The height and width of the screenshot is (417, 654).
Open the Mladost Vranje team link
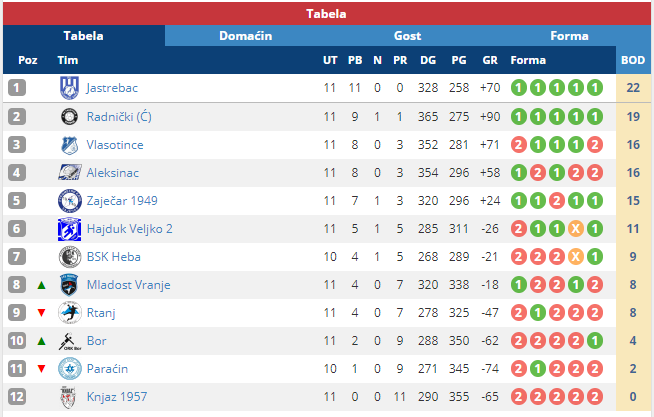pyautogui.click(x=124, y=285)
